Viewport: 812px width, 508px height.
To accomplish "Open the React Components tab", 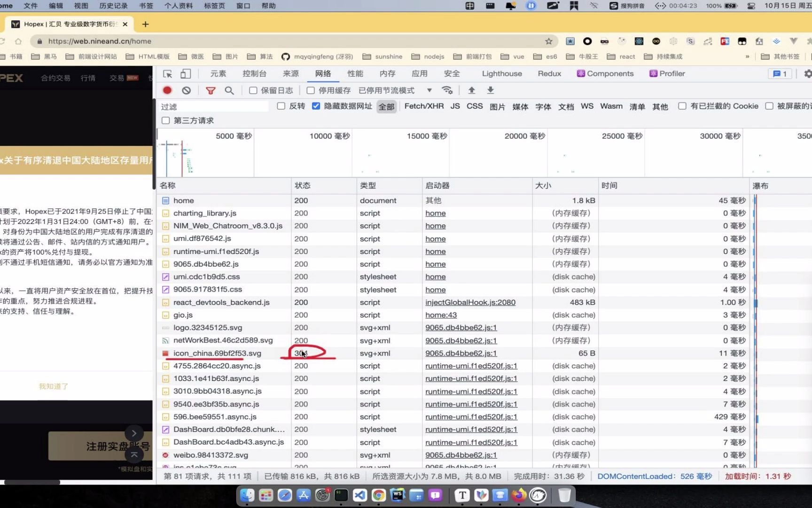I will [x=605, y=74].
